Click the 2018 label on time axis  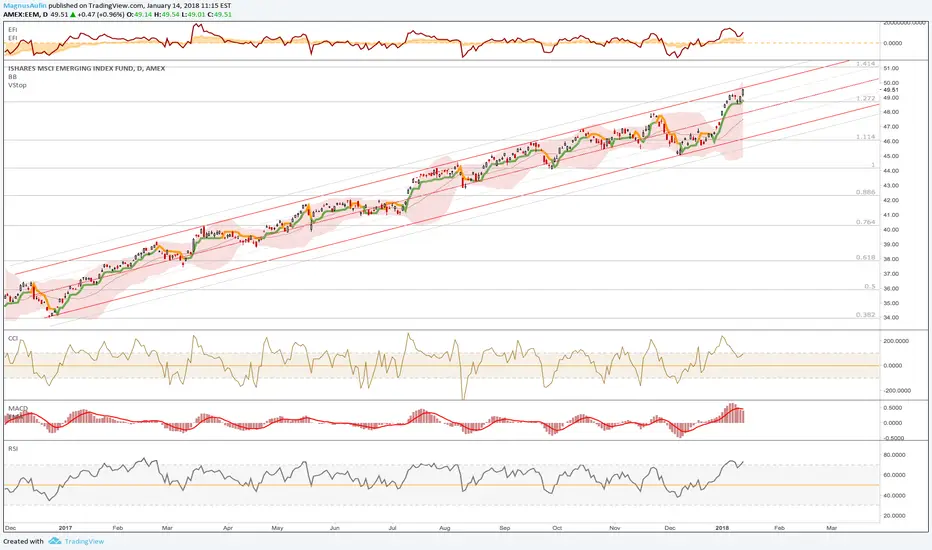pos(722,527)
